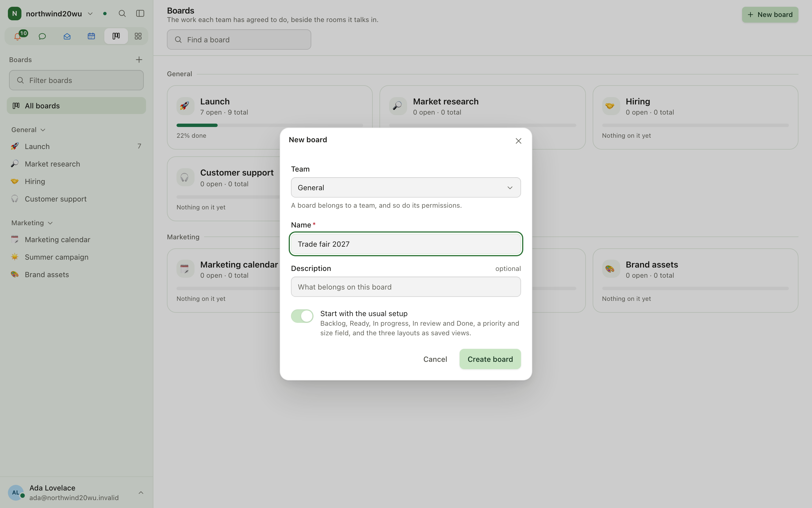The height and width of the screenshot is (508, 812).
Task: Open the Team dropdown showing General
Action: [406, 187]
